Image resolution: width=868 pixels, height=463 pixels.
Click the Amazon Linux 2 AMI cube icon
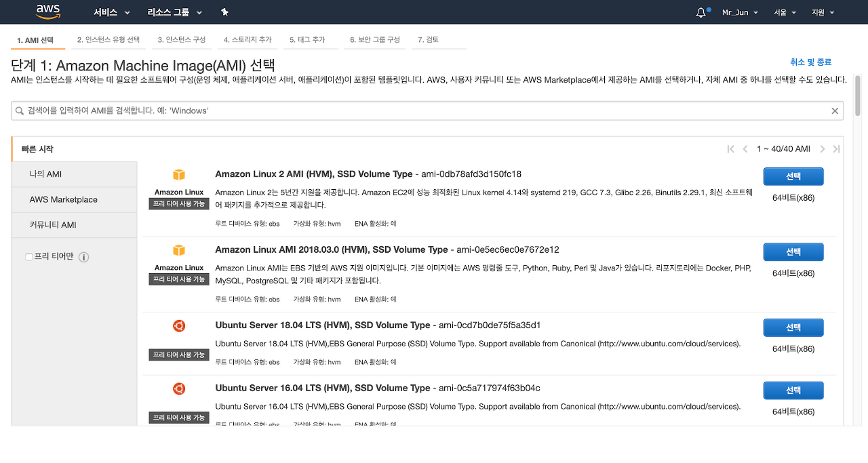pos(178,174)
